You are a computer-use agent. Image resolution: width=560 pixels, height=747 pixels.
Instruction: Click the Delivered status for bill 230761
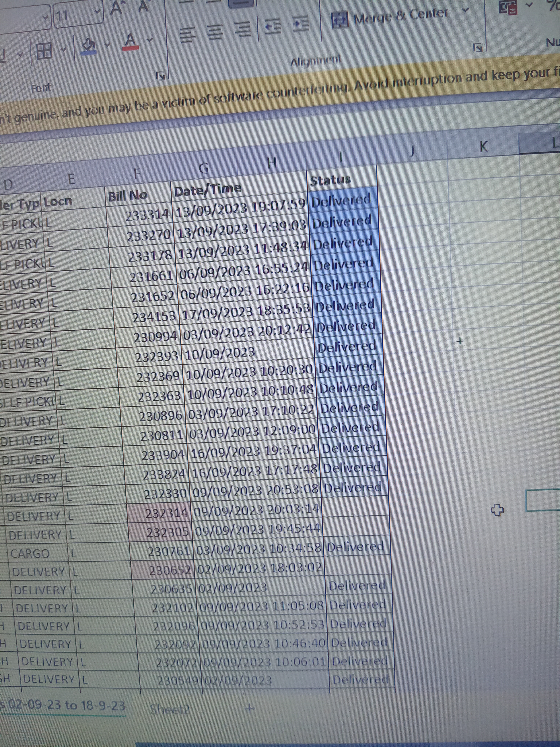tap(357, 546)
